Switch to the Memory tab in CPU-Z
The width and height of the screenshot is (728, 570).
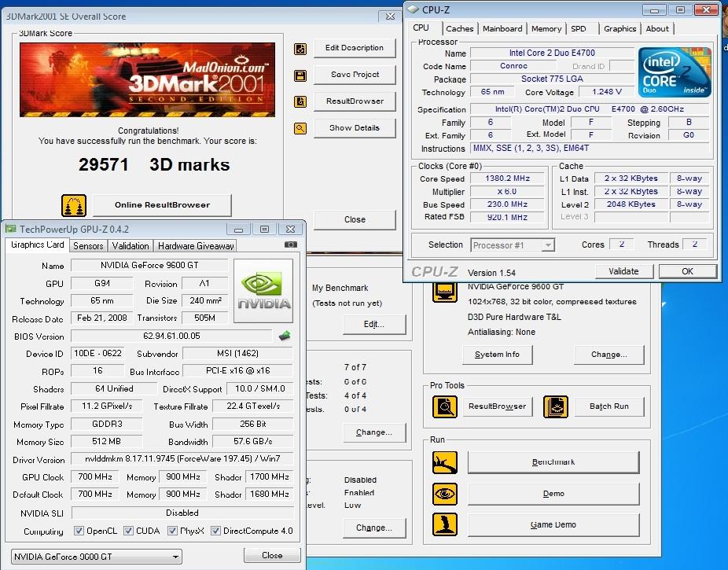click(546, 29)
